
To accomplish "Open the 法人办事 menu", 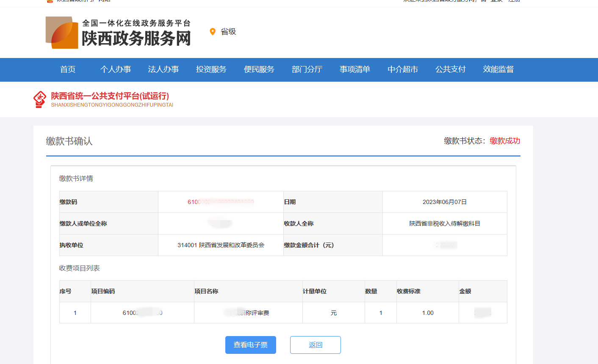I will click(163, 69).
